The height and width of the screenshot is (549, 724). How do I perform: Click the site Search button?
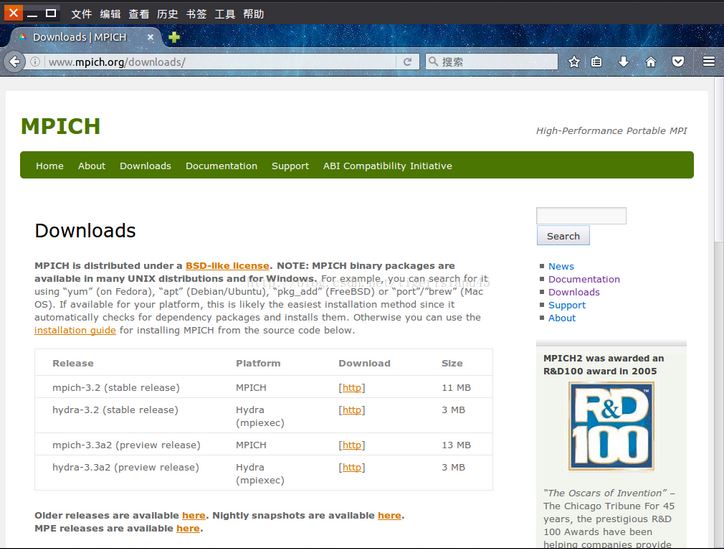tap(563, 235)
